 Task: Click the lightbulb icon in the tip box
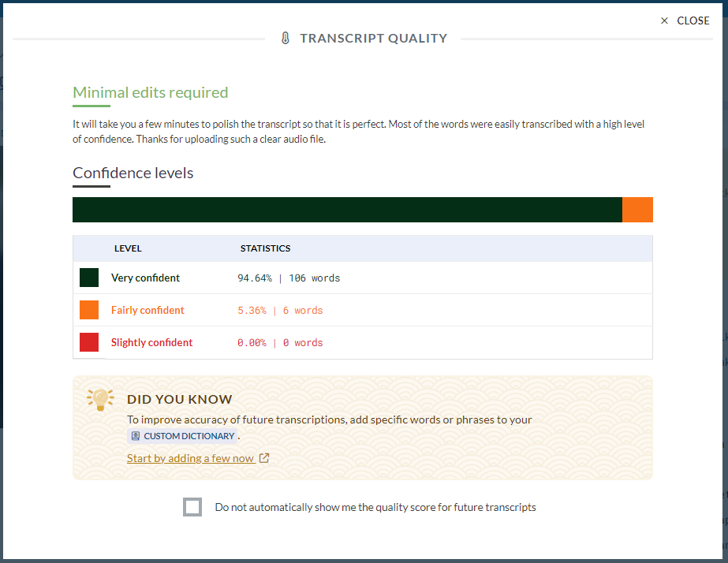(x=99, y=400)
